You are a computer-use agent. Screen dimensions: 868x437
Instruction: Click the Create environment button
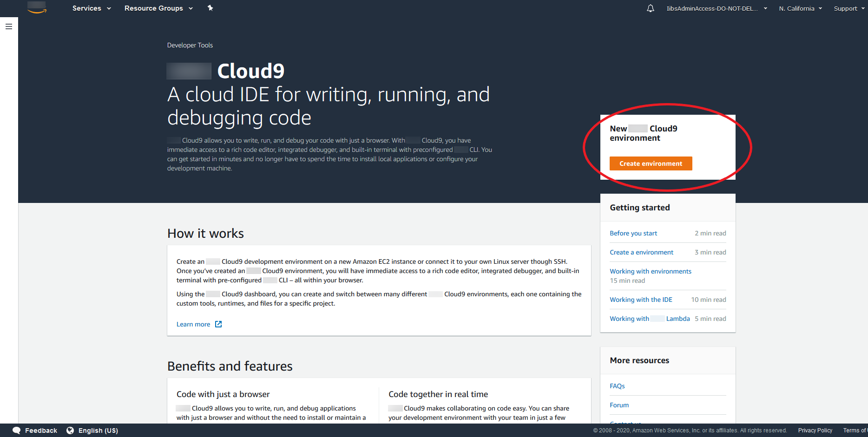pos(651,163)
